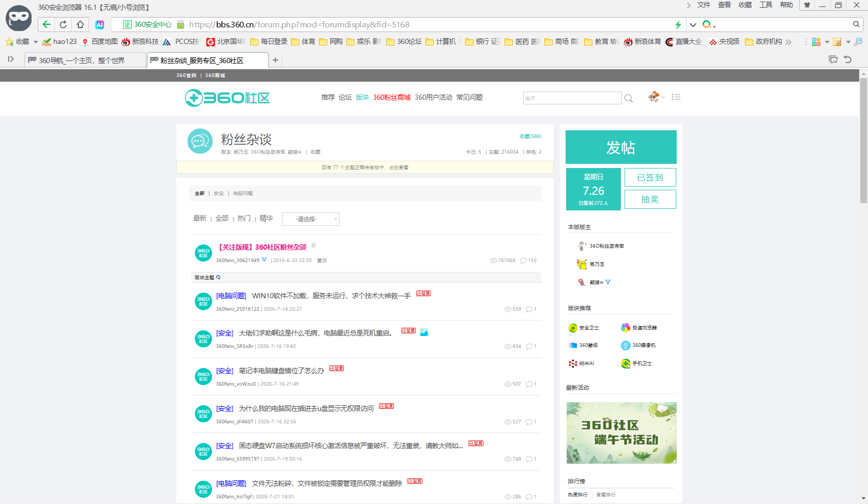Switch to the 360导航 tab
The image size is (868, 504).
point(85,60)
